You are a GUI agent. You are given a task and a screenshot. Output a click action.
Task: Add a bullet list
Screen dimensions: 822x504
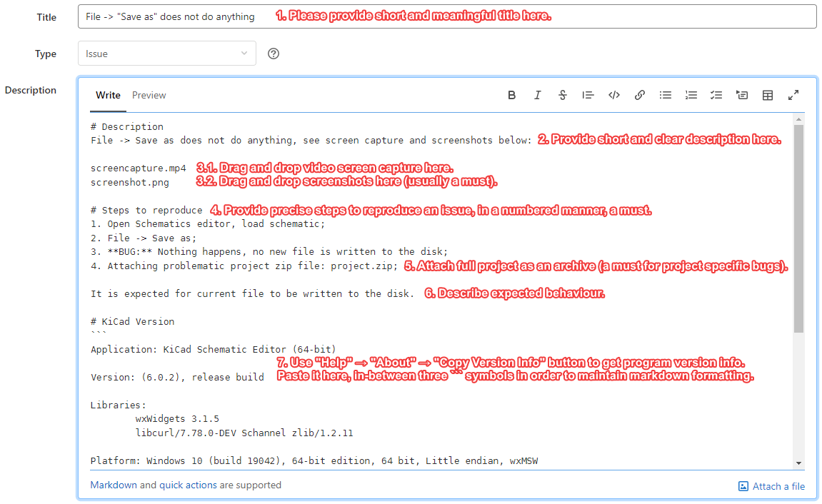click(x=666, y=95)
